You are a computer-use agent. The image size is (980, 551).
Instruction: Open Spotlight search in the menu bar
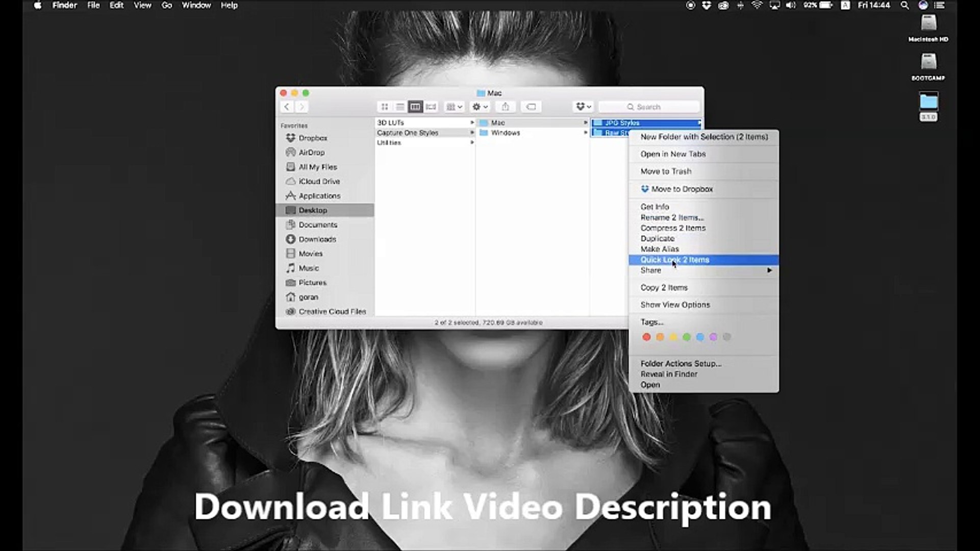tap(904, 6)
